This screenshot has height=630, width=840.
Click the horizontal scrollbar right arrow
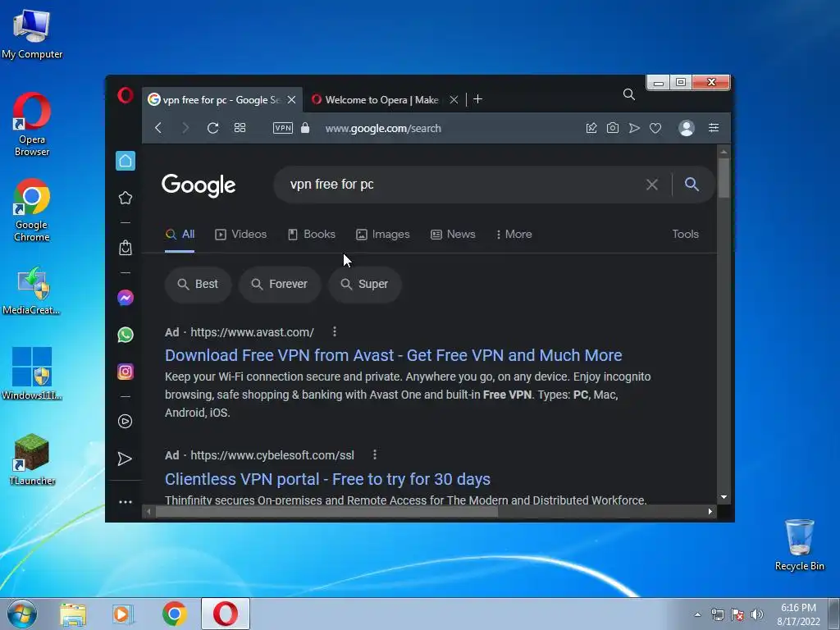(x=710, y=512)
